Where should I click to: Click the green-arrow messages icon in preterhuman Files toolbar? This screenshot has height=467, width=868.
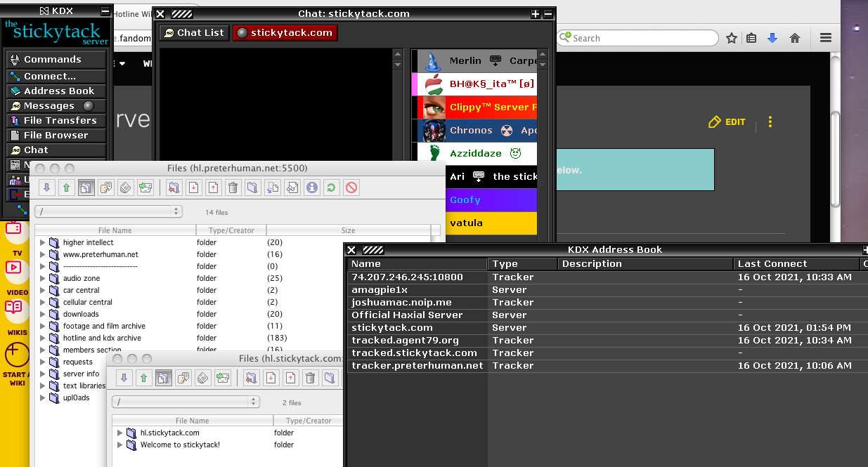pos(145,188)
